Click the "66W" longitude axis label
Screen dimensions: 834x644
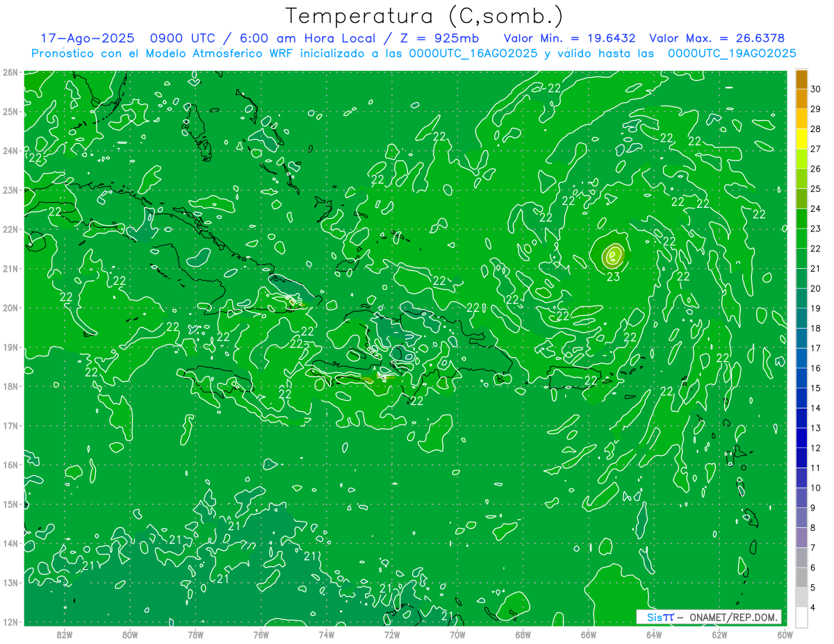coord(589,634)
